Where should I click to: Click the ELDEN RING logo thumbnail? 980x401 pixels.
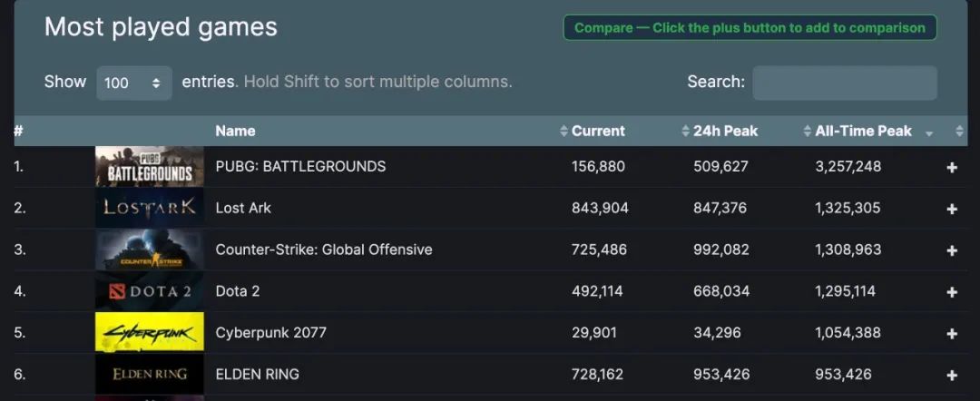(150, 375)
